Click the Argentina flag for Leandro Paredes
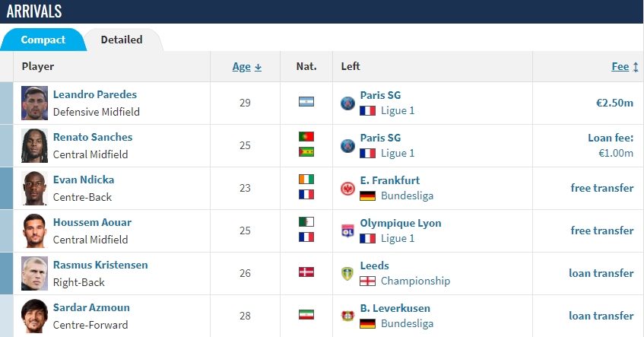 pyautogui.click(x=306, y=101)
